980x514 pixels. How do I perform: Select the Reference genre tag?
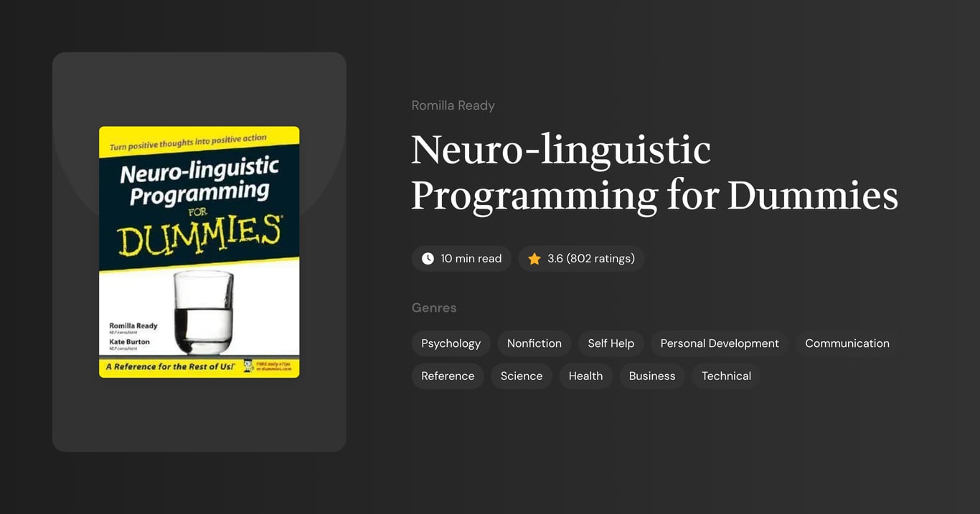click(x=448, y=376)
